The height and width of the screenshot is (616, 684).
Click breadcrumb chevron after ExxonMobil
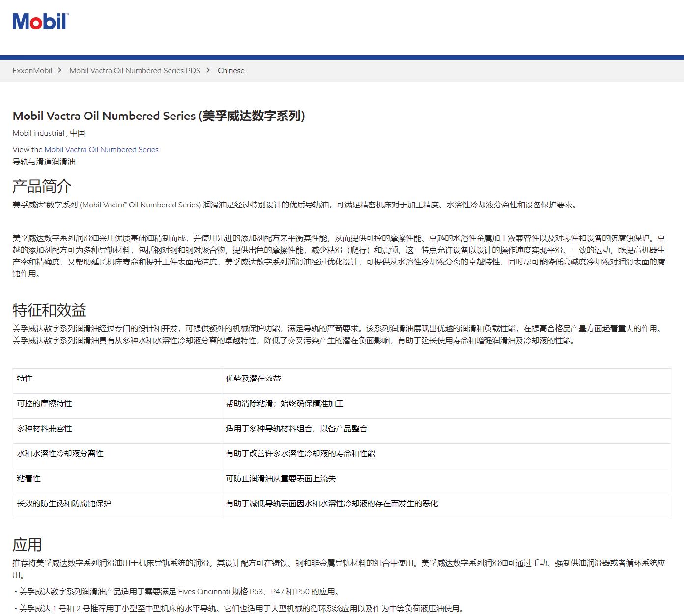tap(60, 70)
